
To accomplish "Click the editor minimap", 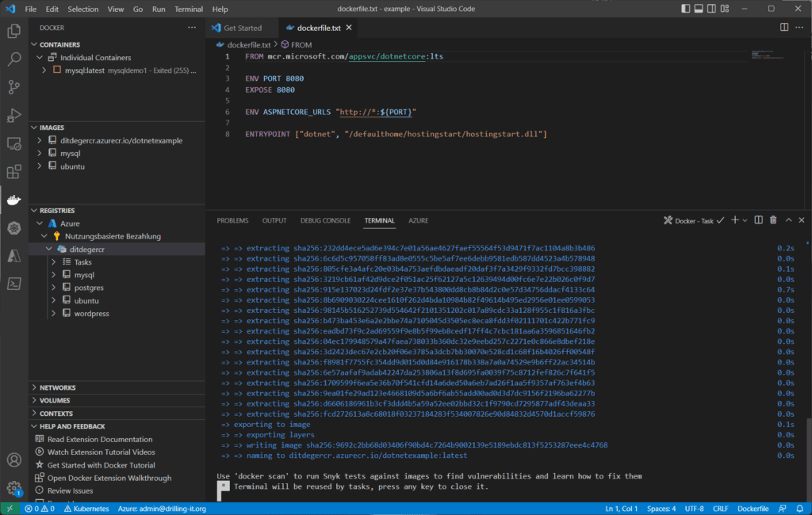I will [768, 55].
